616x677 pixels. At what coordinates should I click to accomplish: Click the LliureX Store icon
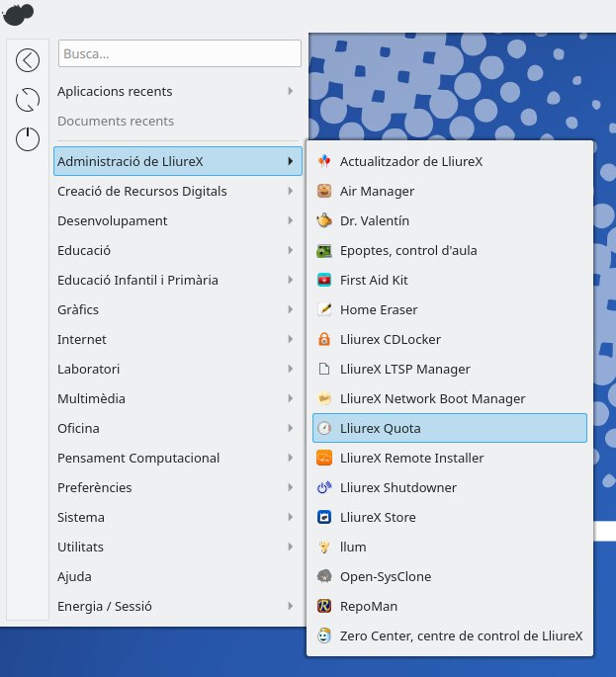[323, 517]
